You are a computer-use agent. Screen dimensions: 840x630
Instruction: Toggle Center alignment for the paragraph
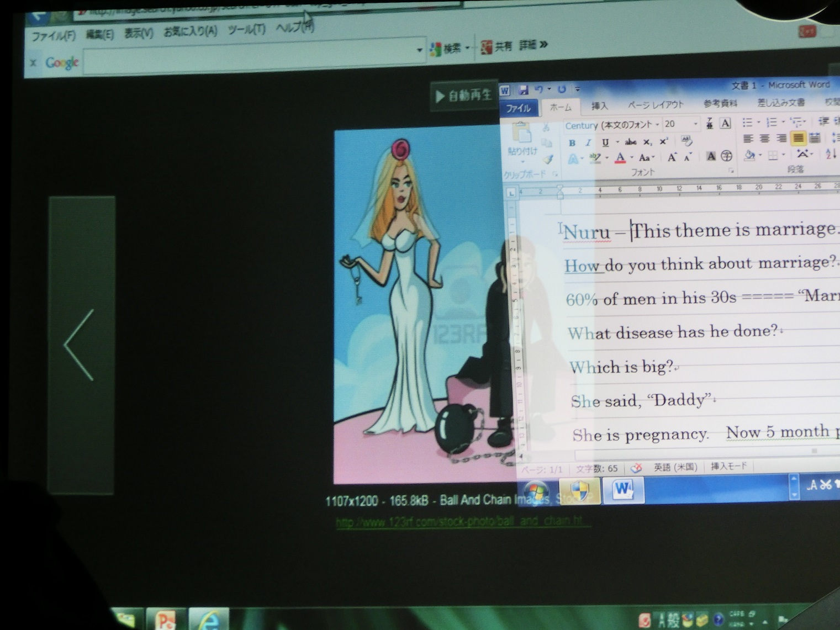[x=764, y=139]
